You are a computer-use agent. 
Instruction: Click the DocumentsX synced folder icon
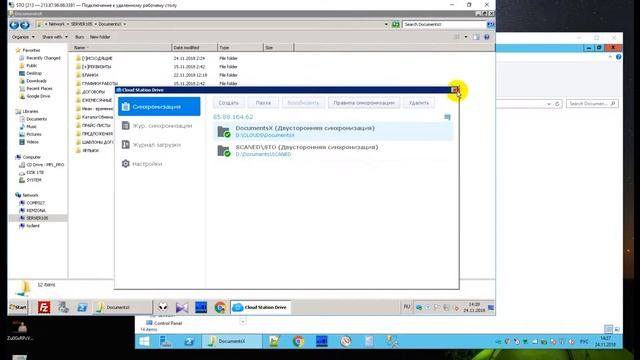click(224, 131)
